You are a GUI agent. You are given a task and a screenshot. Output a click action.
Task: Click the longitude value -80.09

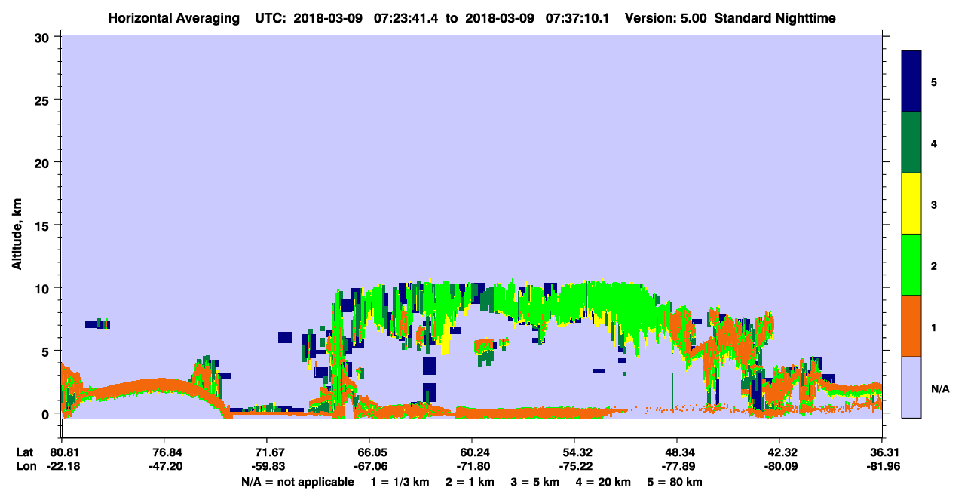point(779,466)
